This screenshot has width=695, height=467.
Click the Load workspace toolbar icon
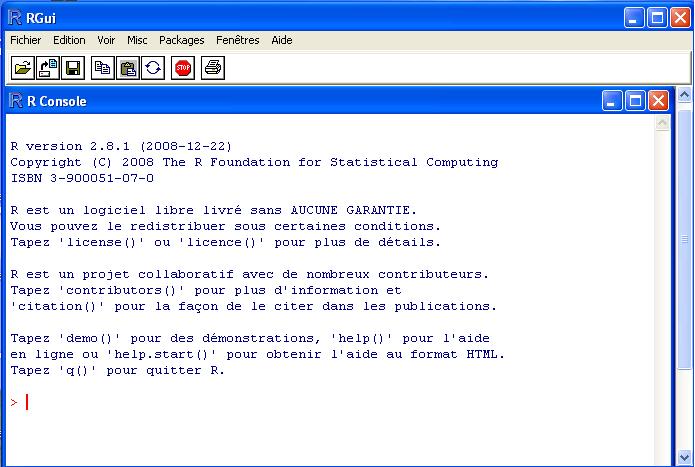(x=48, y=68)
